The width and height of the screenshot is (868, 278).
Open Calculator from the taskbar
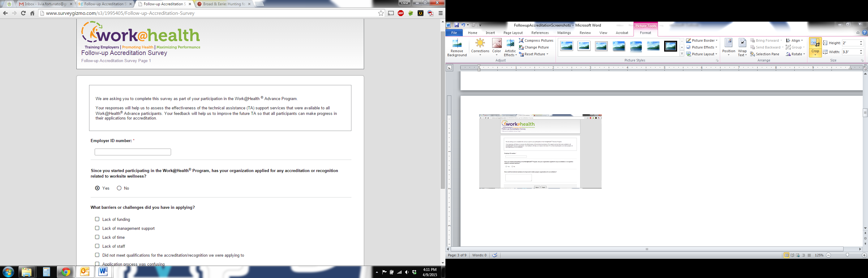pos(46,272)
